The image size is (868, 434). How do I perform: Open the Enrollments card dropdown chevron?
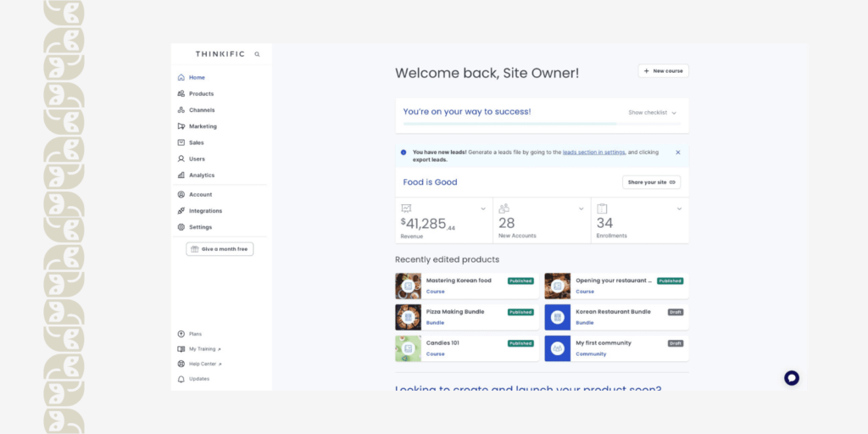click(679, 209)
